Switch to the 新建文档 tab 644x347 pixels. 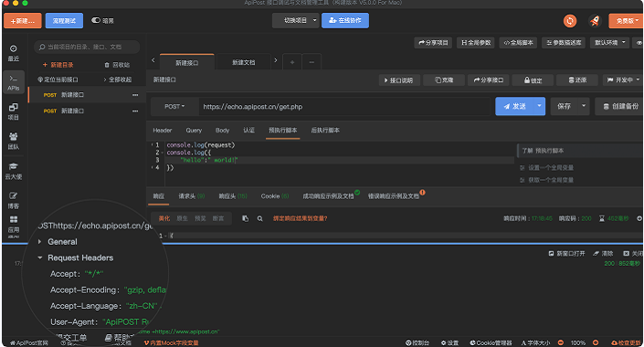tap(244, 62)
